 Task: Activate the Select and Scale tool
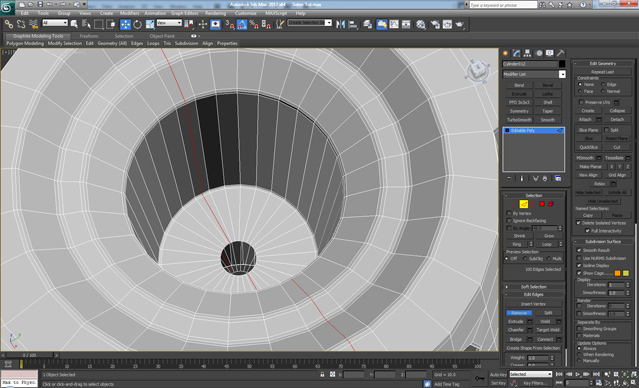click(150, 24)
